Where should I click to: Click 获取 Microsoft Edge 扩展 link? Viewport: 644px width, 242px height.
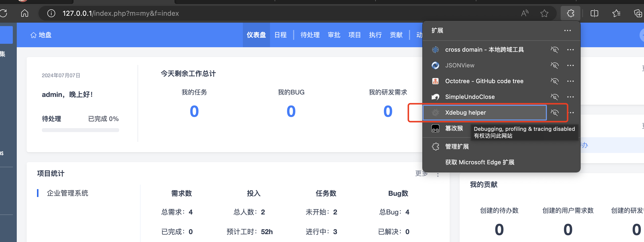[480, 162]
